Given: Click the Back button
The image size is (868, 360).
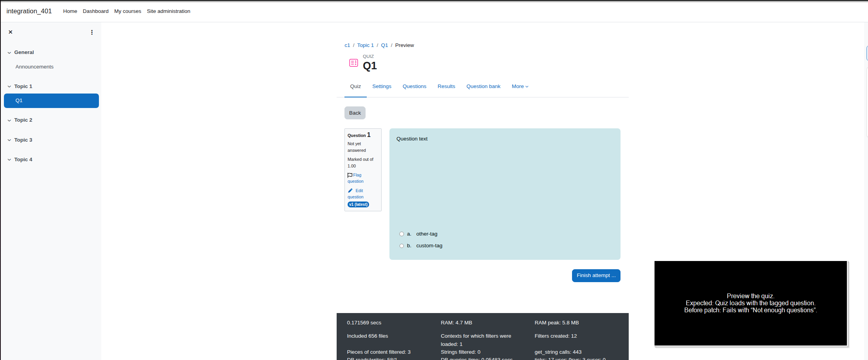Looking at the screenshot, I should coord(355,113).
